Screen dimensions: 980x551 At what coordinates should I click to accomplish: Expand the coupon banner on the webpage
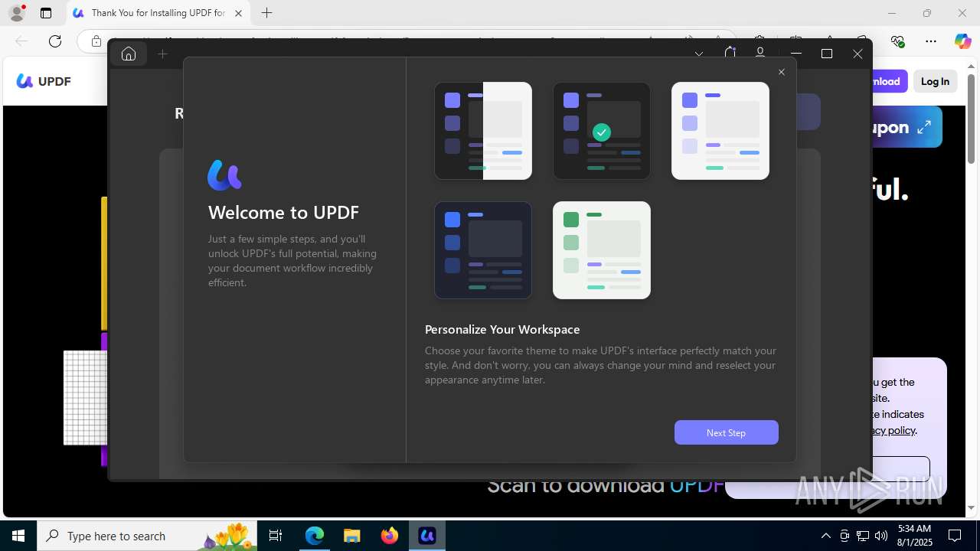(x=924, y=127)
